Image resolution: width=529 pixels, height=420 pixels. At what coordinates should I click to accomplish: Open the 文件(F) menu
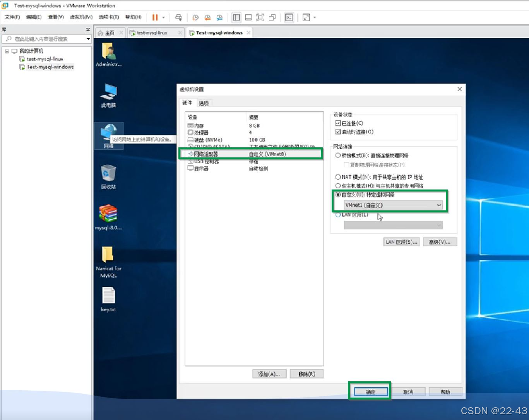point(12,17)
